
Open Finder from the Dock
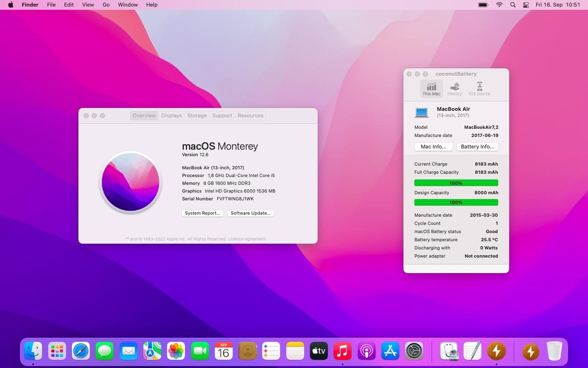(x=33, y=351)
